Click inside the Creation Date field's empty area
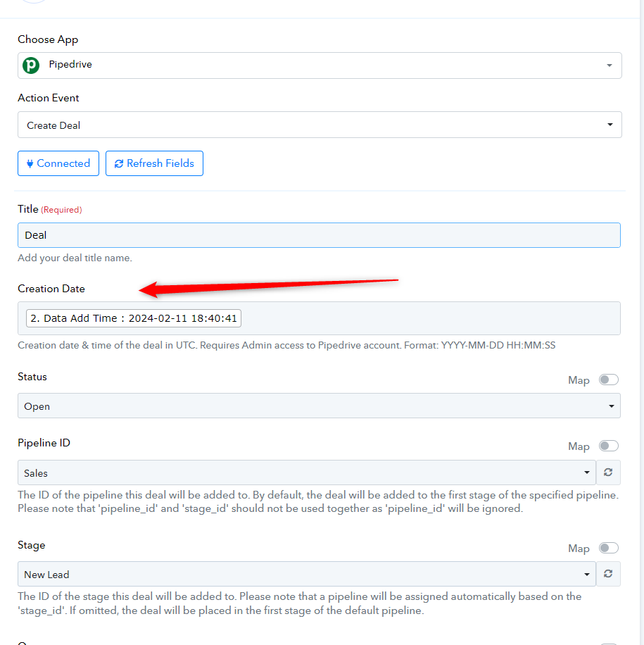The width and height of the screenshot is (644, 645). pos(429,318)
